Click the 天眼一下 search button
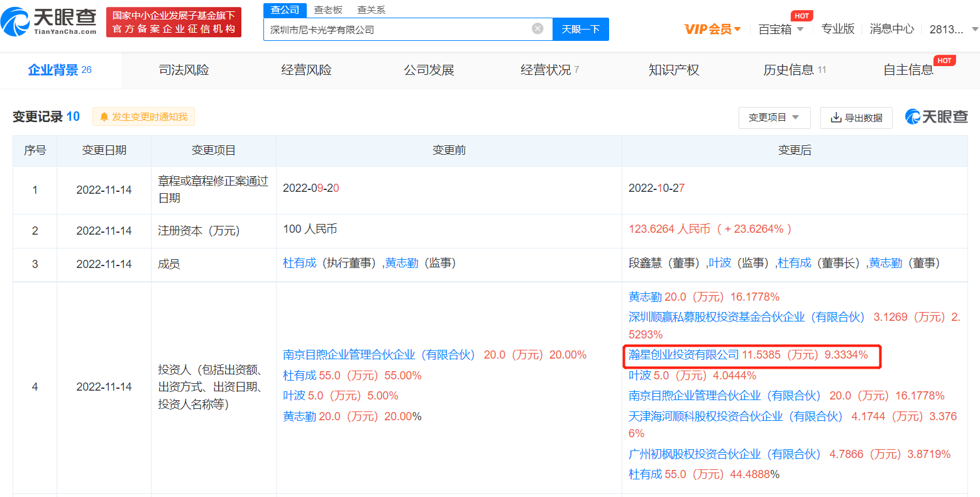The width and height of the screenshot is (980, 497). click(x=580, y=29)
